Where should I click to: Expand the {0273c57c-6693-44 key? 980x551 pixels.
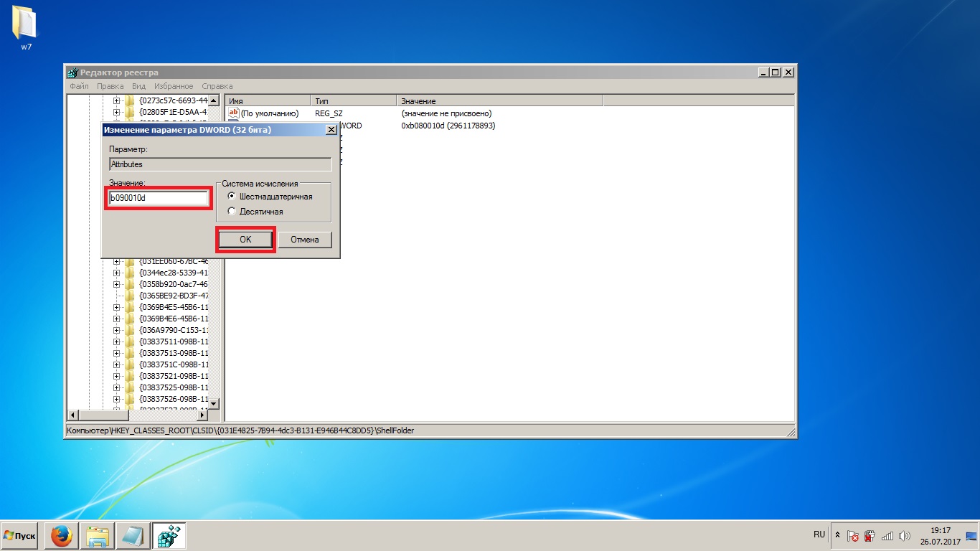pyautogui.click(x=116, y=100)
